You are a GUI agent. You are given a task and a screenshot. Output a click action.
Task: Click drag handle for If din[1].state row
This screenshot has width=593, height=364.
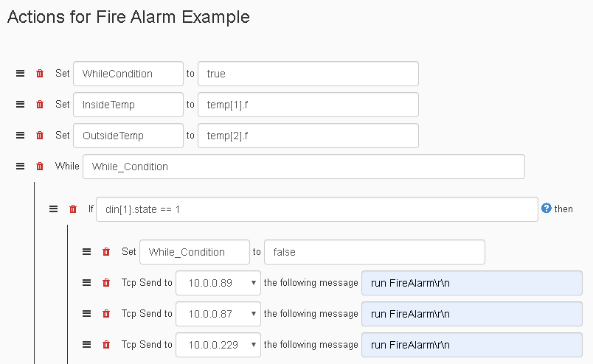[53, 209]
